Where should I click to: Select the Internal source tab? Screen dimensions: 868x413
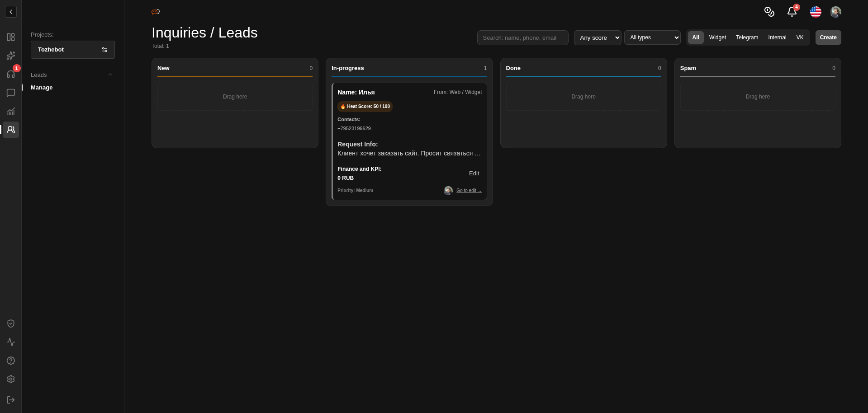pyautogui.click(x=777, y=38)
